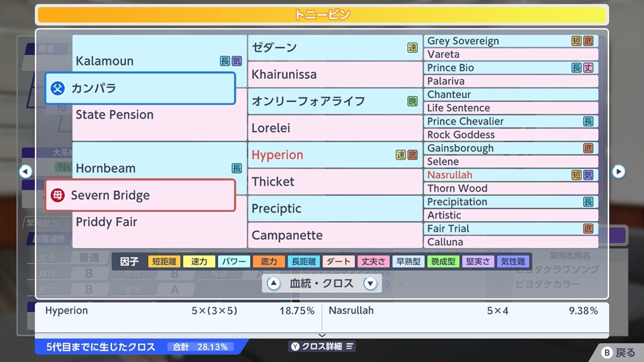Open クロス詳細 with the Y button
Image resolution: width=644 pixels, height=362 pixels.
[322, 347]
